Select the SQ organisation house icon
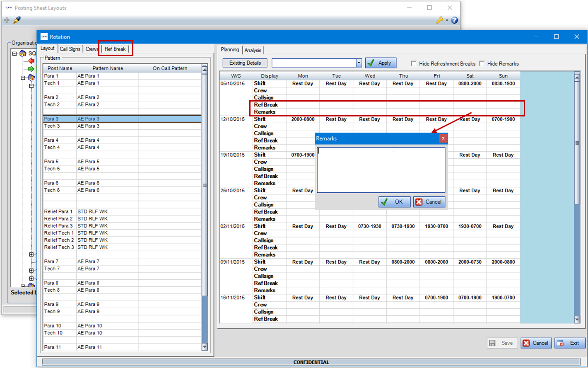 tap(23, 53)
